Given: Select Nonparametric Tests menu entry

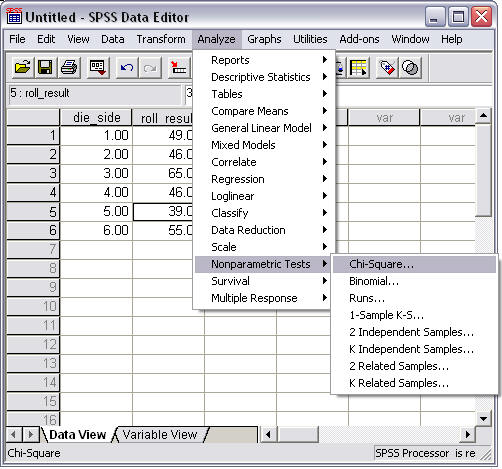Looking at the screenshot, I should click(264, 264).
